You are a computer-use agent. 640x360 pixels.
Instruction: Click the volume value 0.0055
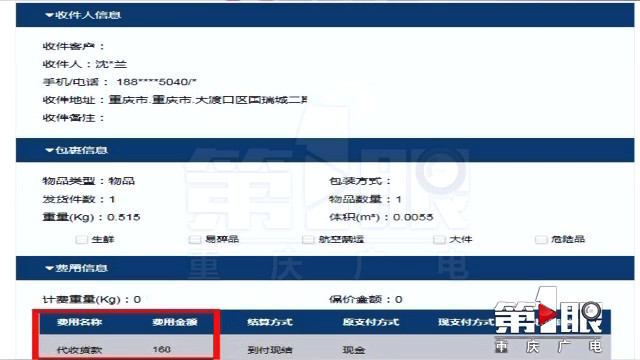pyautogui.click(x=413, y=217)
